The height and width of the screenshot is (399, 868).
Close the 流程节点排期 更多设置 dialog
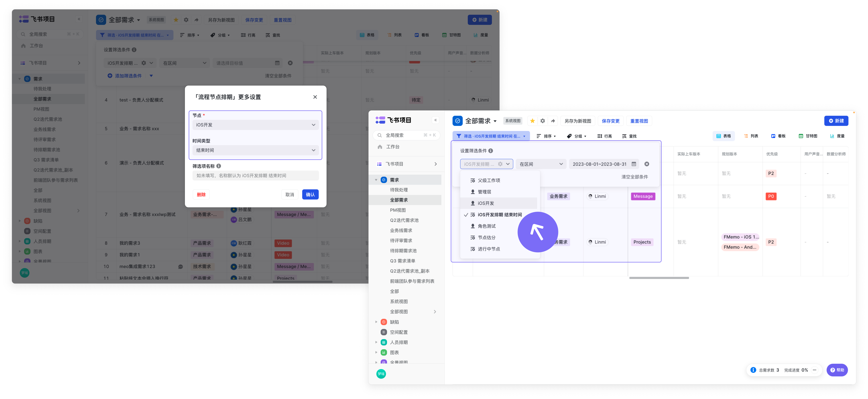click(315, 97)
